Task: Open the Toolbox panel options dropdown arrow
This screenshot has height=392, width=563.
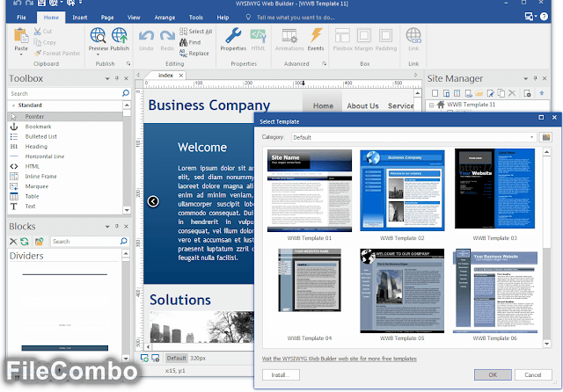Action: pos(107,78)
